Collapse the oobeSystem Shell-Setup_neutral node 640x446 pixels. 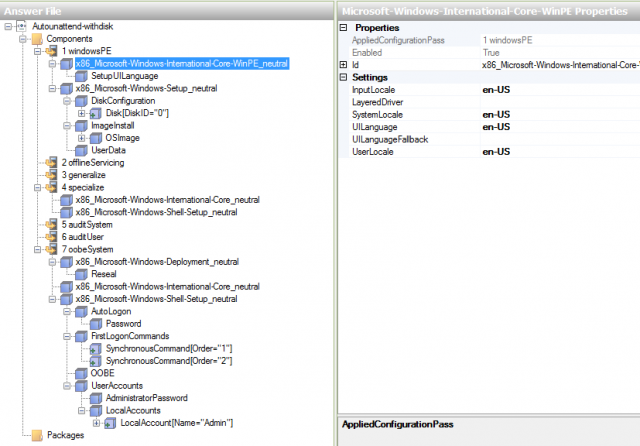point(52,299)
